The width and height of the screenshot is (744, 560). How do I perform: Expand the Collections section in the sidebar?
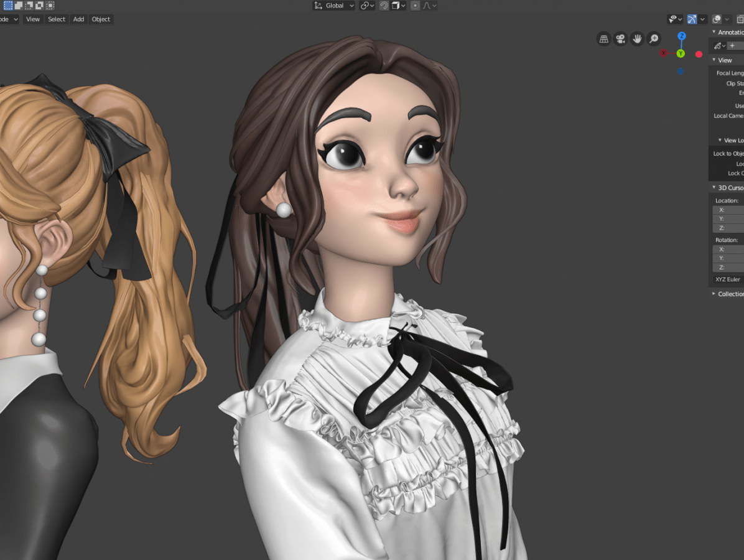pos(729,293)
